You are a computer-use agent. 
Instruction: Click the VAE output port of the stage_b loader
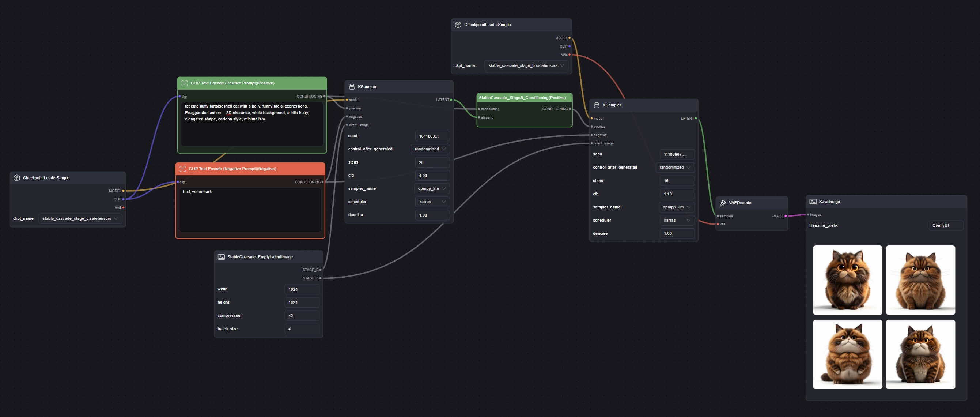click(570, 55)
